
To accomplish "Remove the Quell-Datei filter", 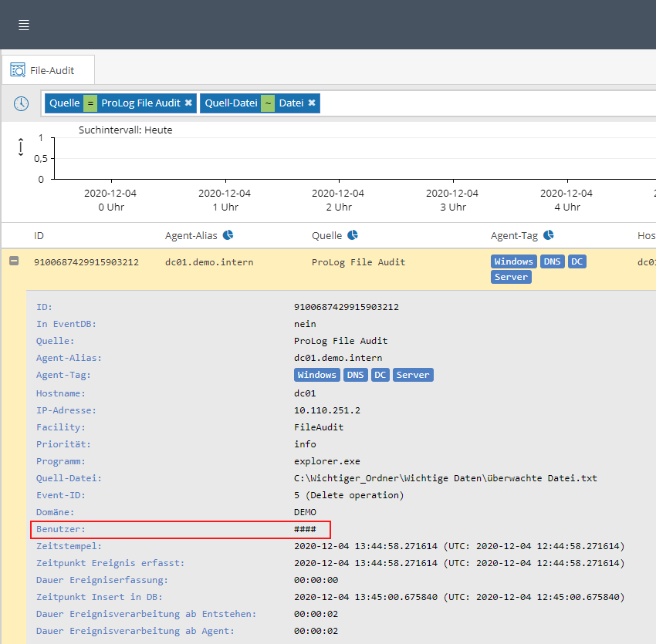I will [312, 103].
